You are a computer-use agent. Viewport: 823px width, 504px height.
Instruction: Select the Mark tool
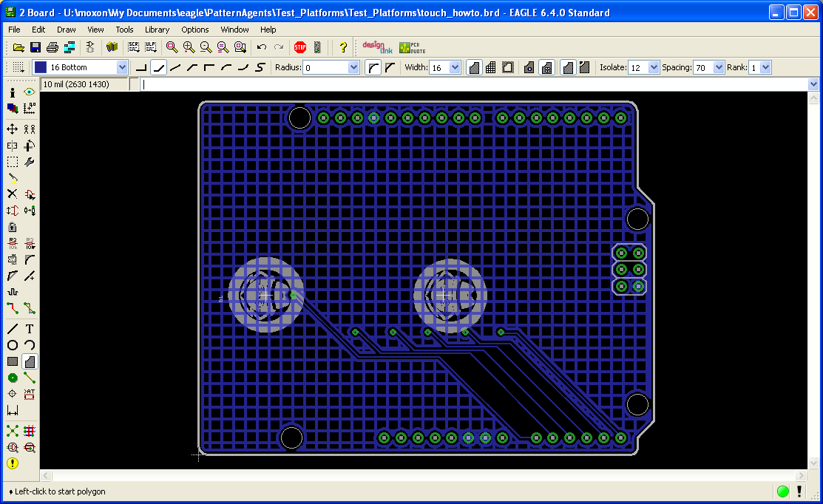(x=30, y=108)
